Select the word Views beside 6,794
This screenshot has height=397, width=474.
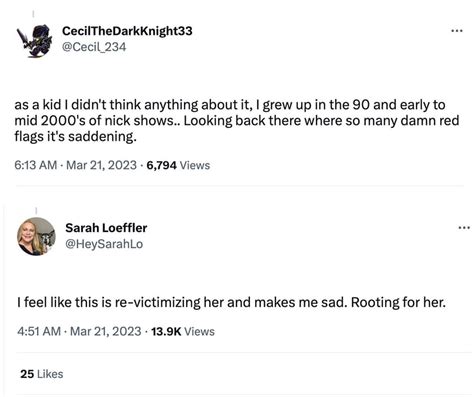195,165
